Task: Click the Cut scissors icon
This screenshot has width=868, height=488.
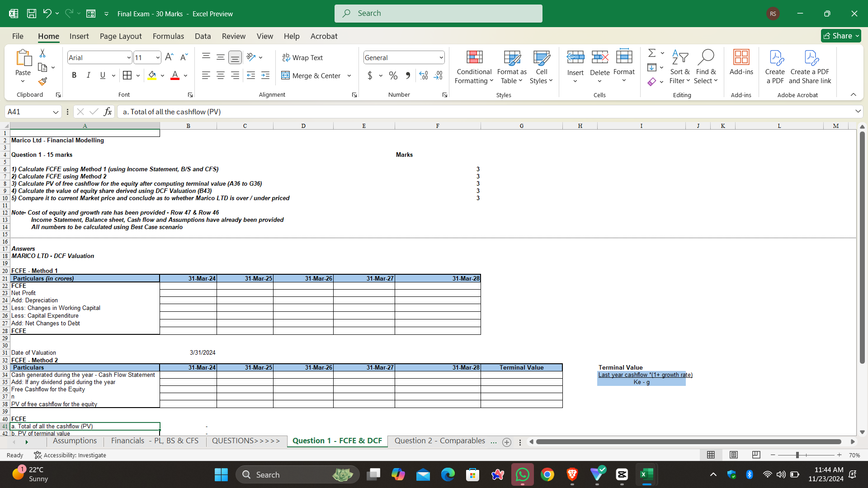Action: point(42,53)
